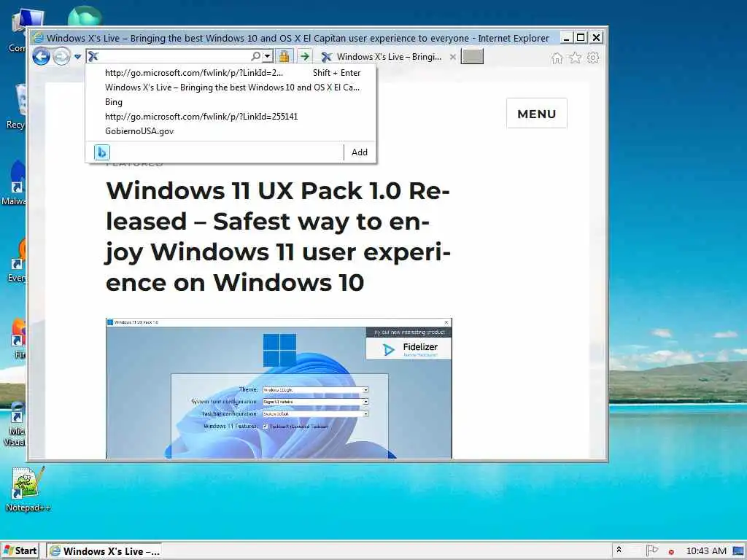Select the Windows X's Live suggestion in dropdown
This screenshot has width=747, height=560.
coord(231,87)
